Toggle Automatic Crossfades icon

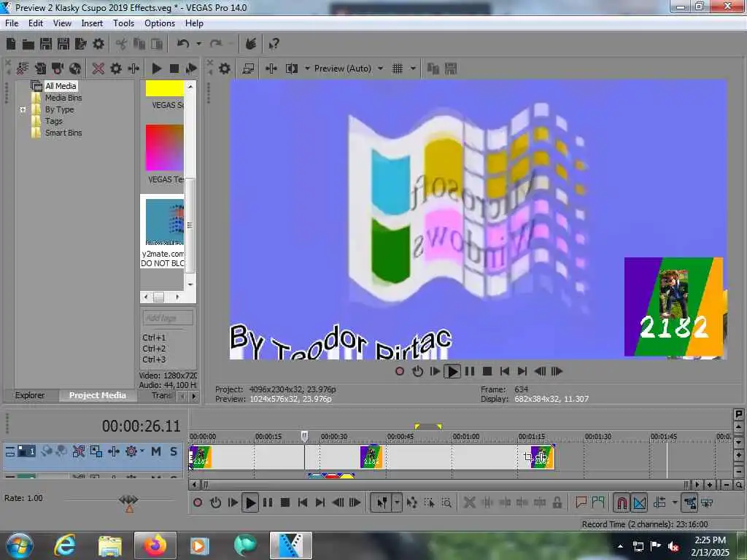tap(639, 502)
